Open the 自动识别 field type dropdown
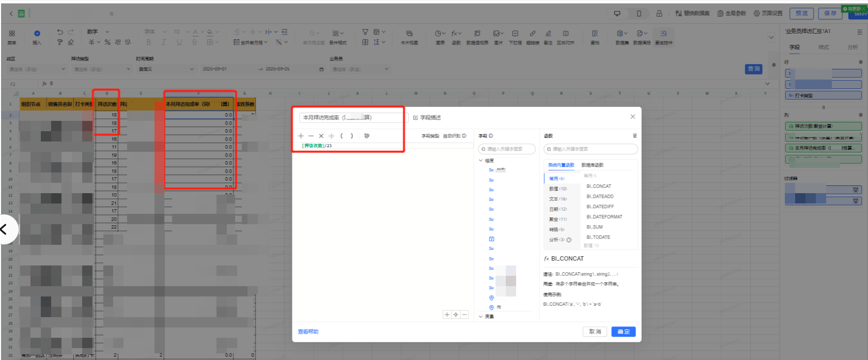Screen dimensions: 868x360 [x=454, y=136]
